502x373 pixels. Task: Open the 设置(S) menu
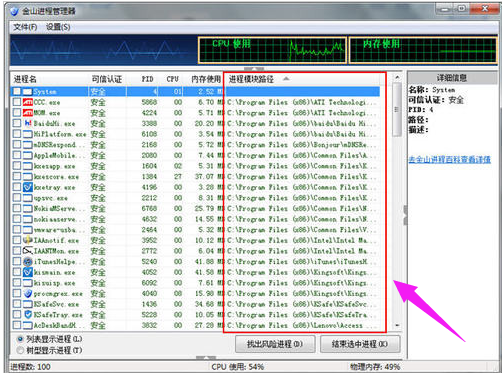tap(58, 27)
